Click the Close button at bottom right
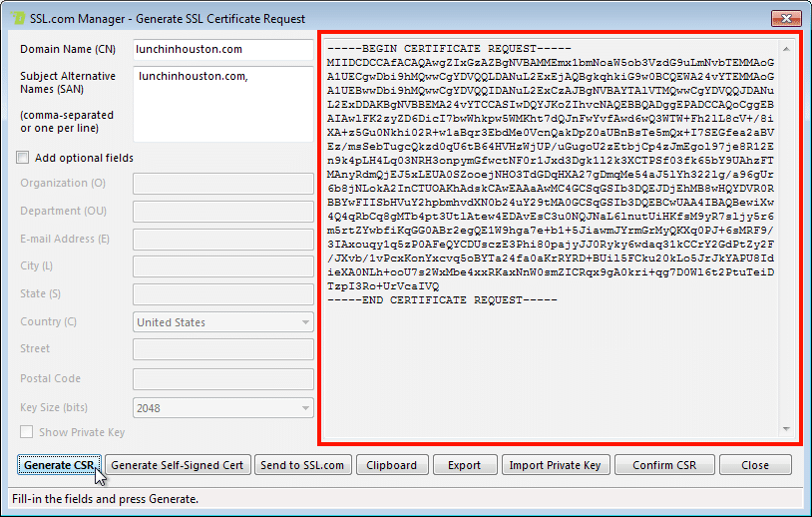The width and height of the screenshot is (812, 517). coord(755,465)
